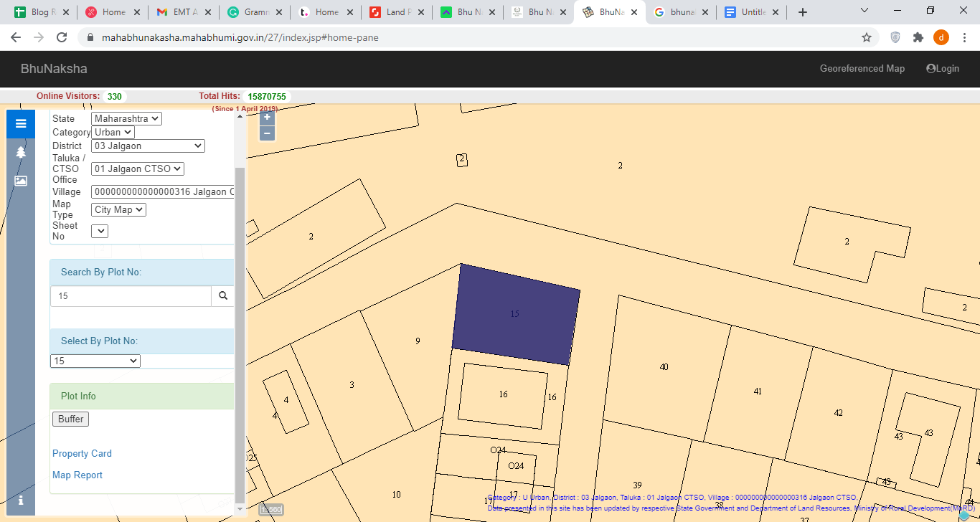Expand the Select By Plot No dropdown
Viewport: 980px width, 522px height.
point(95,361)
